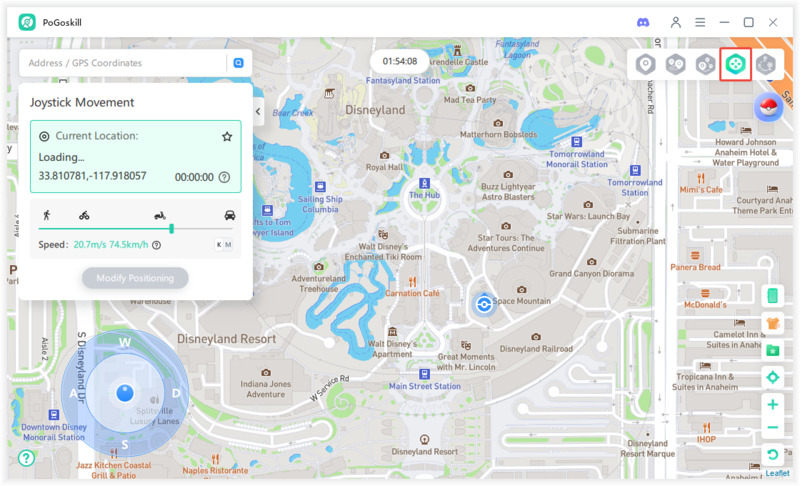The height and width of the screenshot is (486, 800).
Task: Switch to multi-spot route mode
Action: pyautogui.click(x=706, y=65)
